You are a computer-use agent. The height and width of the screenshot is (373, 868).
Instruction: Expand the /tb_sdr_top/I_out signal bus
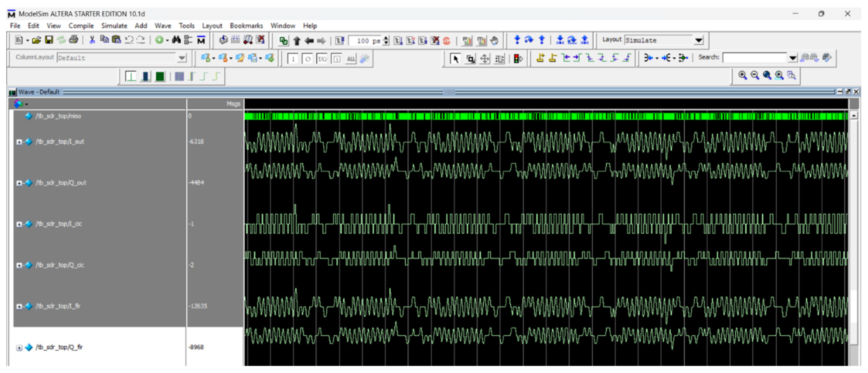click(x=19, y=142)
